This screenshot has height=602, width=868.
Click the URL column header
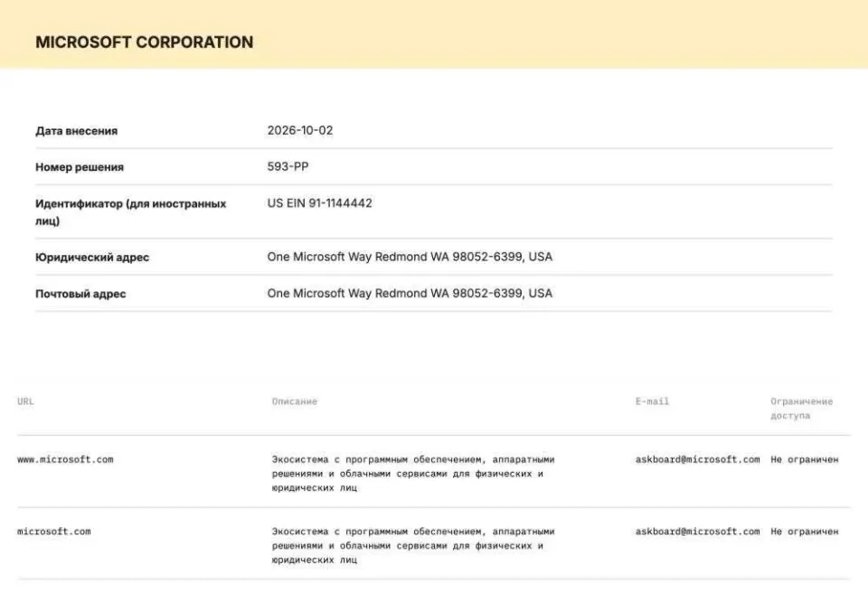[25, 401]
